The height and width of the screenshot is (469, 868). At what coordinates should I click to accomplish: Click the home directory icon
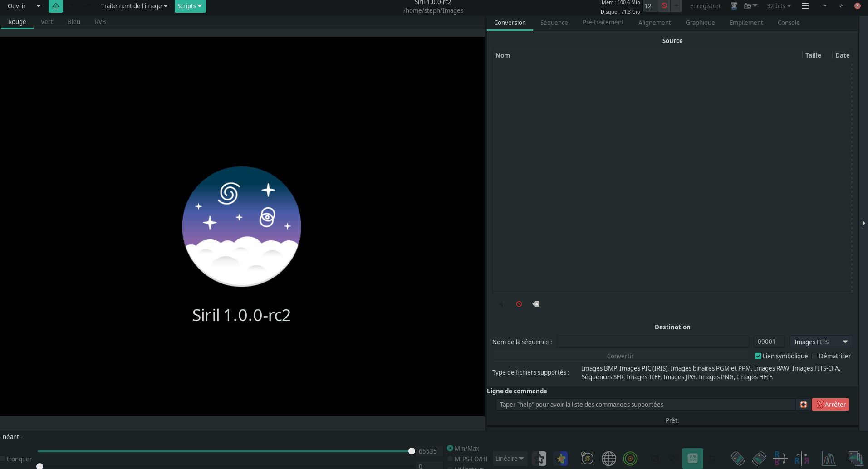pos(56,6)
